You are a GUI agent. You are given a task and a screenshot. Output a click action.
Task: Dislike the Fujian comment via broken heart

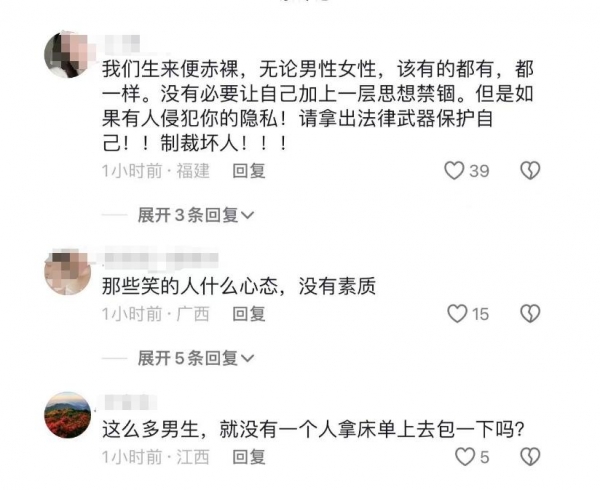(530, 171)
